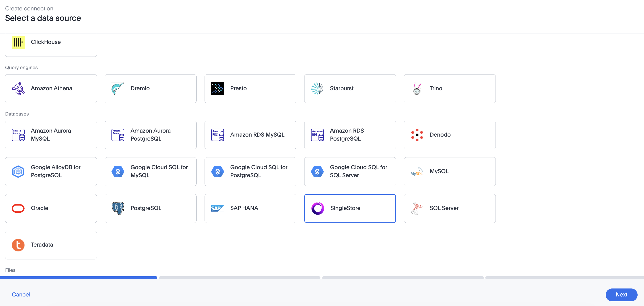Deselect the highlighted SingleStore tile
The width and height of the screenshot is (644, 306).
coord(350,208)
